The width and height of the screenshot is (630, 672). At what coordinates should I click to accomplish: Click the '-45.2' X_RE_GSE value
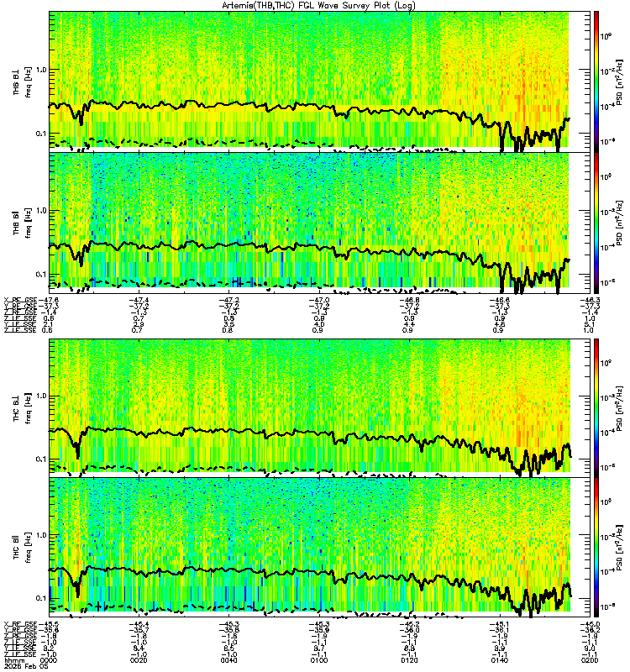[x=410, y=624]
